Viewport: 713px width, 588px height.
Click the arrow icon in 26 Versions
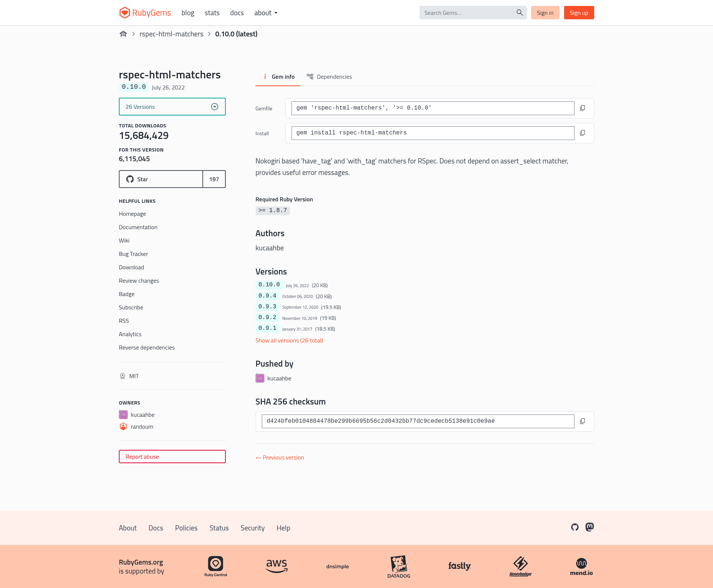[x=215, y=107]
